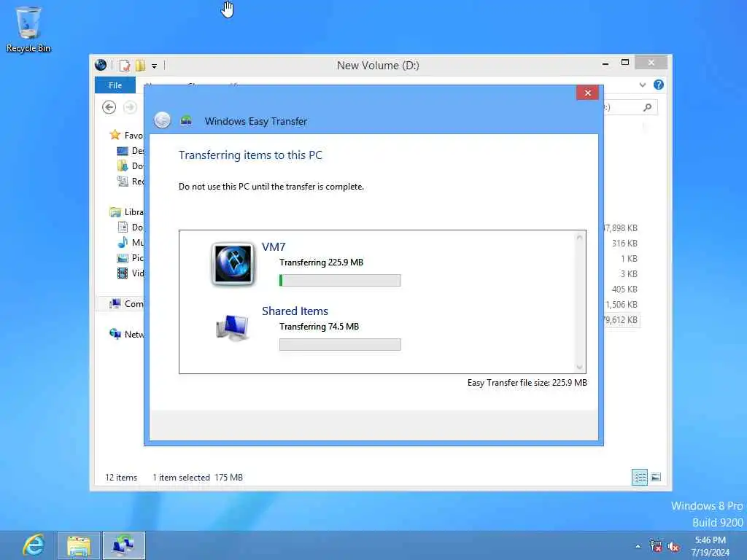747x560 pixels.
Task: Open Desktop under Favorites
Action: [x=130, y=150]
